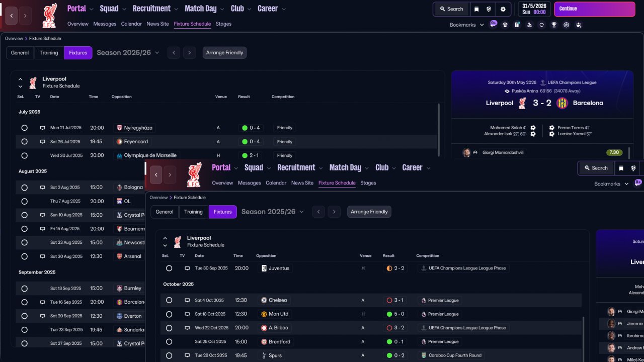Click the circular arrows icon in the back window's bookmarks bar
The width and height of the screenshot is (644, 362).
[541, 25]
